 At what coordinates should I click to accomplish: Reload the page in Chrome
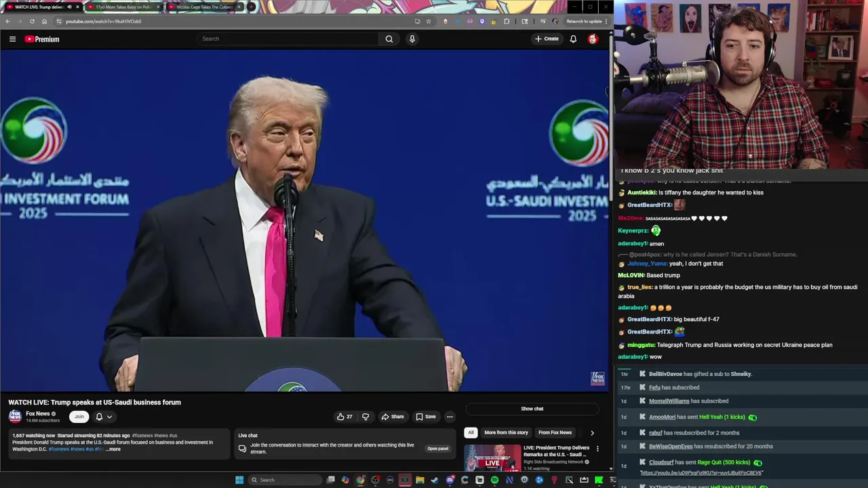pos(32,21)
